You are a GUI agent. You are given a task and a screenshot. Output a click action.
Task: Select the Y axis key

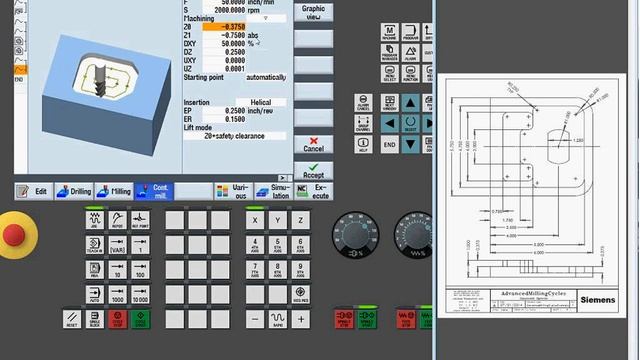click(x=278, y=220)
